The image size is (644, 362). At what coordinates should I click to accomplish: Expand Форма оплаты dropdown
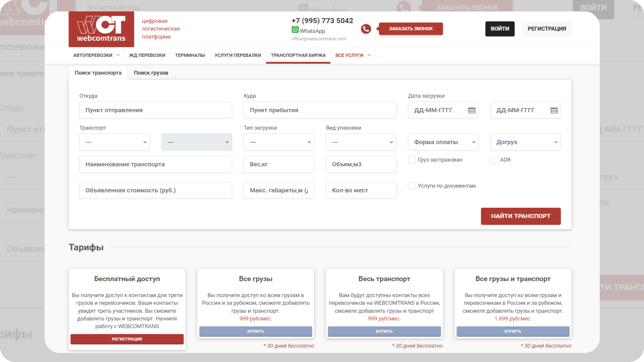click(x=443, y=142)
